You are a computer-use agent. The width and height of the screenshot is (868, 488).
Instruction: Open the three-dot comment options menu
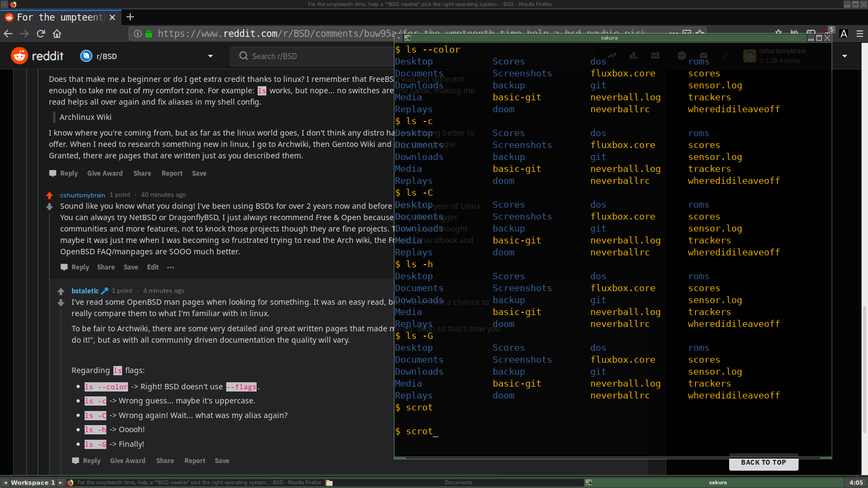[x=171, y=267]
